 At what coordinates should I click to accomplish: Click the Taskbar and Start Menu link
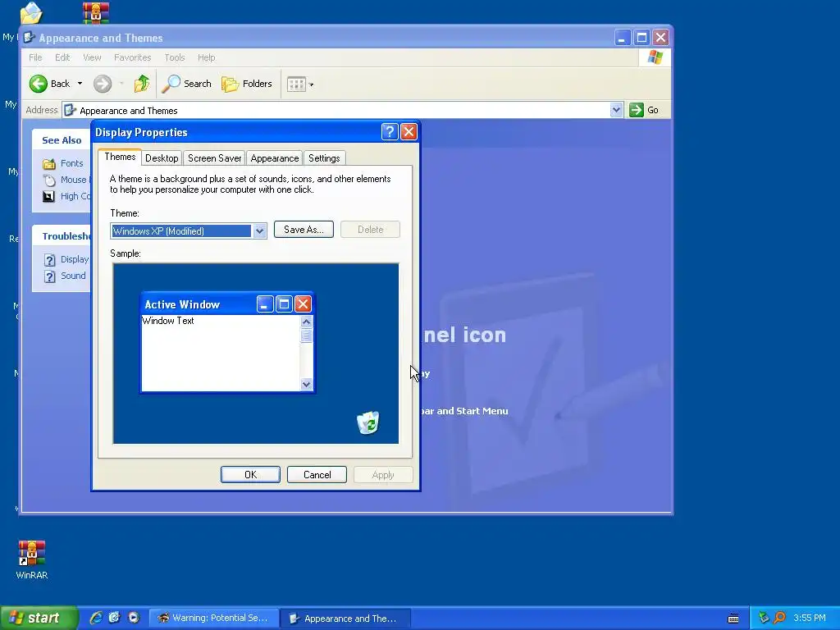(464, 411)
